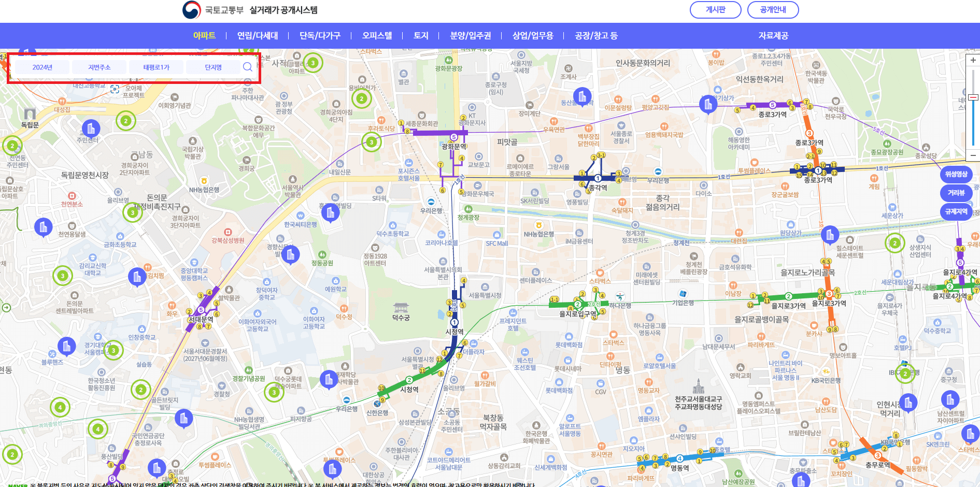Select the apartment marker above SK엔크린
980x487 pixels.
click(x=970, y=433)
